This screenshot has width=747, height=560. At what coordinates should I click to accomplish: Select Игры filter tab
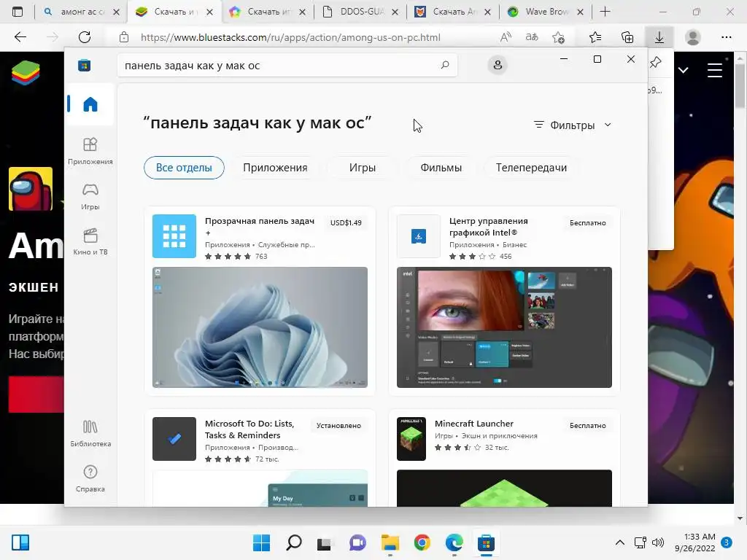[x=362, y=168]
